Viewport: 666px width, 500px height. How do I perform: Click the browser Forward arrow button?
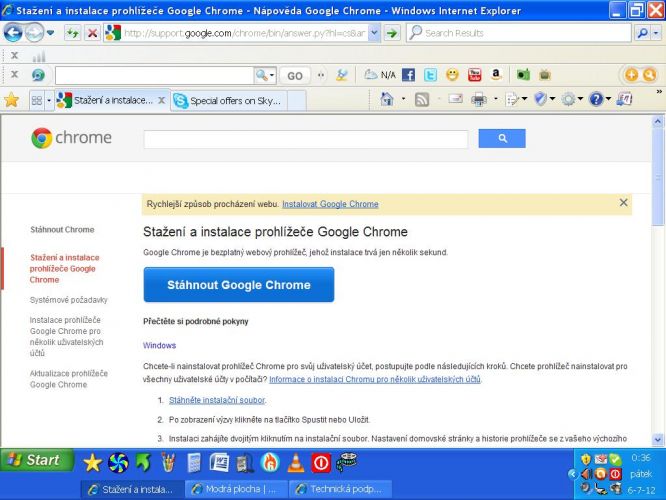pyautogui.click(x=34, y=33)
